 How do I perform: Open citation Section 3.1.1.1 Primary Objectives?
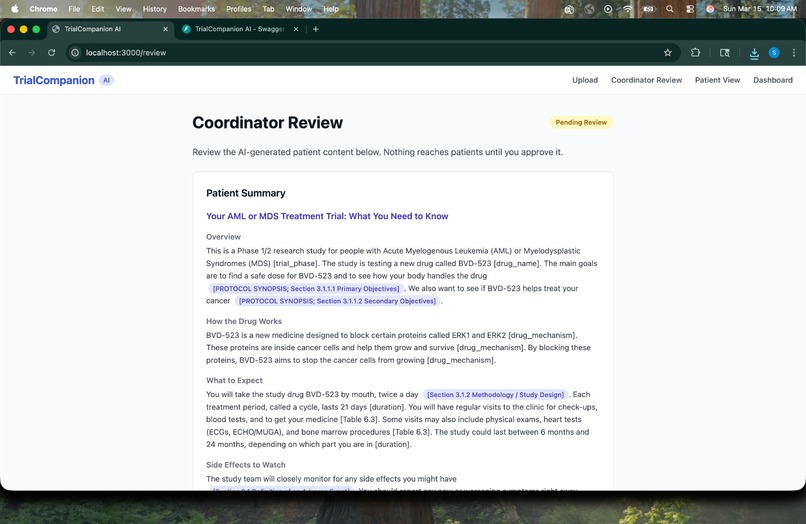click(306, 288)
